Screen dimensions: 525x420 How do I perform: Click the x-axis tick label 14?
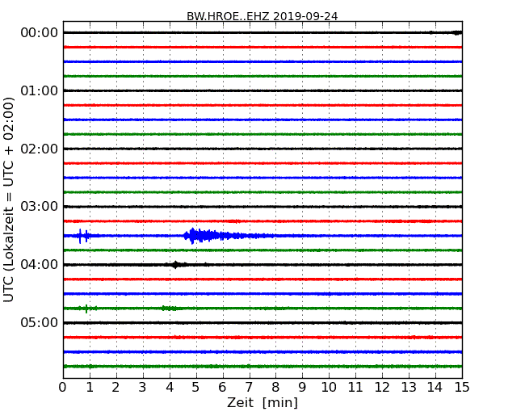point(435,388)
